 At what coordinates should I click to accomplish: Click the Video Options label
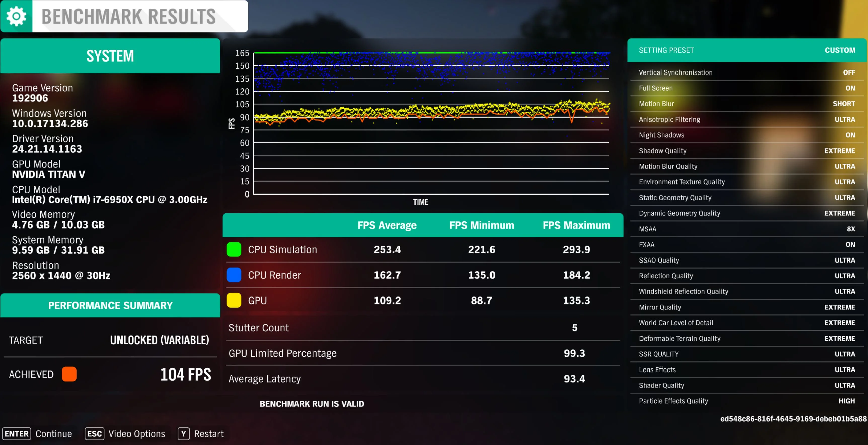137,433
